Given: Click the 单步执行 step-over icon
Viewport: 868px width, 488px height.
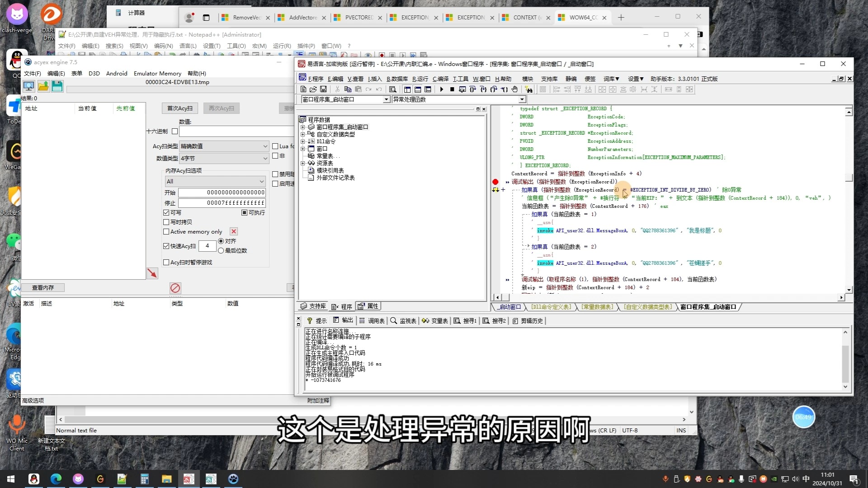Looking at the screenshot, I should click(x=474, y=89).
